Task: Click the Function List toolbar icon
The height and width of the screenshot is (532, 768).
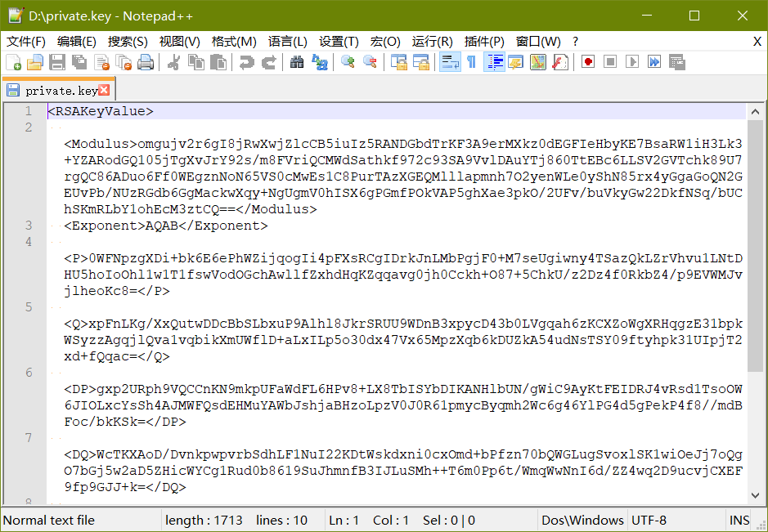Action: coord(560,62)
